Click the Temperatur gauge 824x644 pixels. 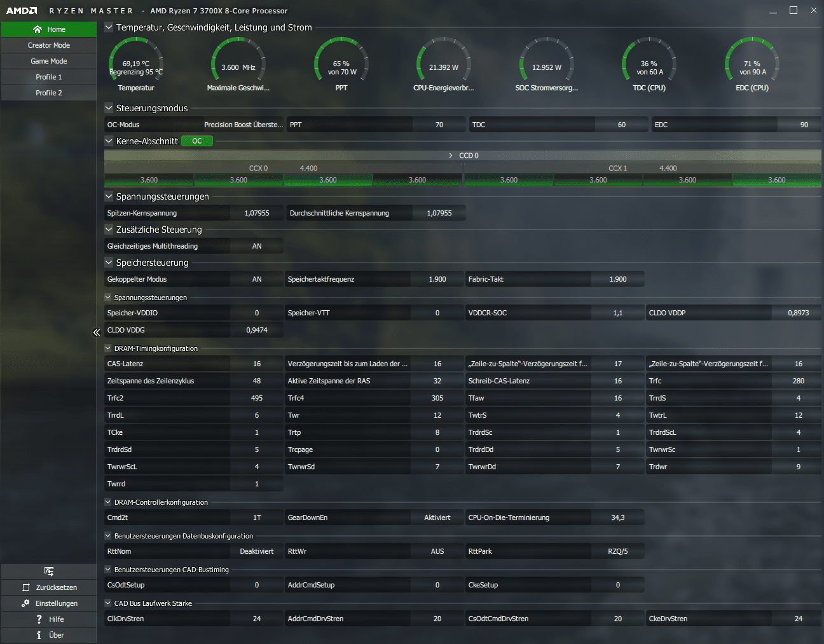136,64
